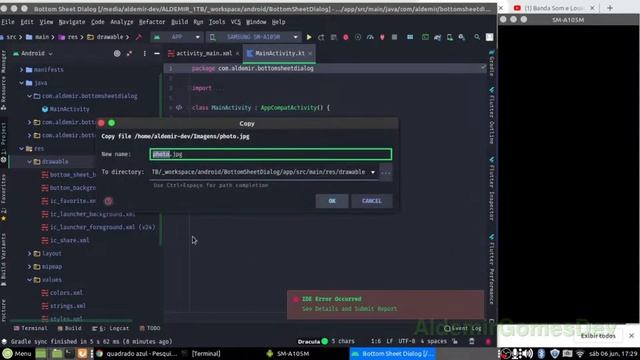This screenshot has height=360, width=640.
Task: Click the UTF-8 encoding in status bar
Action: (x=407, y=341)
